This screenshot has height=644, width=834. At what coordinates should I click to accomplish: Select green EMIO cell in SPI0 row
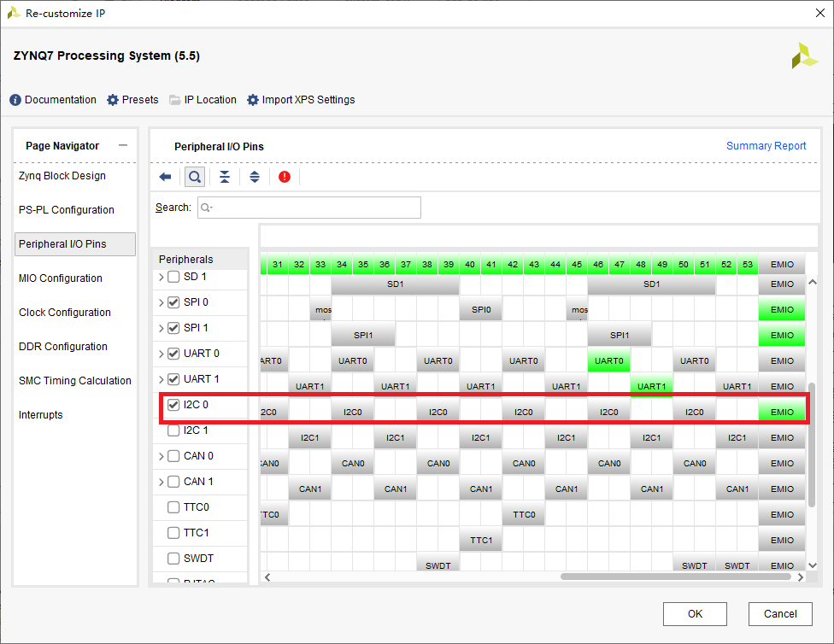pyautogui.click(x=782, y=309)
